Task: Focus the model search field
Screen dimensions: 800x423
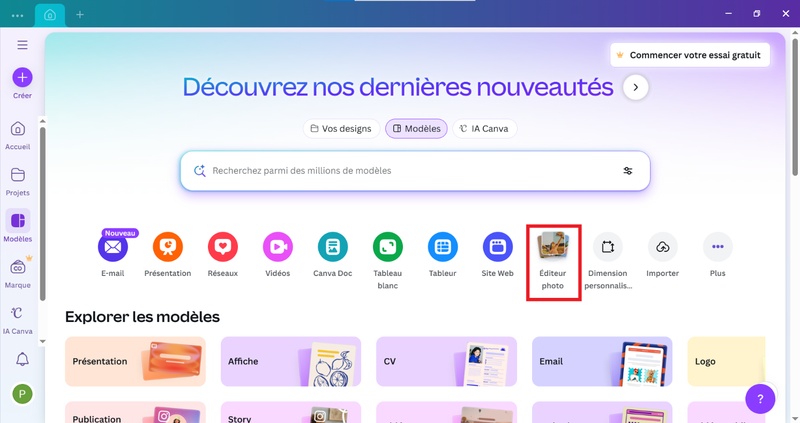Action: pyautogui.click(x=415, y=171)
